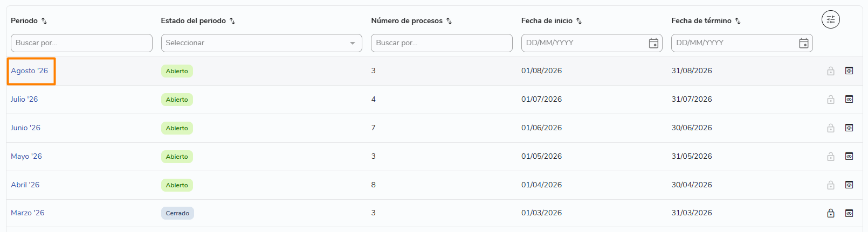Open calendar picker in Fecha de término
Image resolution: width=868 pixels, height=232 pixels.
[803, 43]
